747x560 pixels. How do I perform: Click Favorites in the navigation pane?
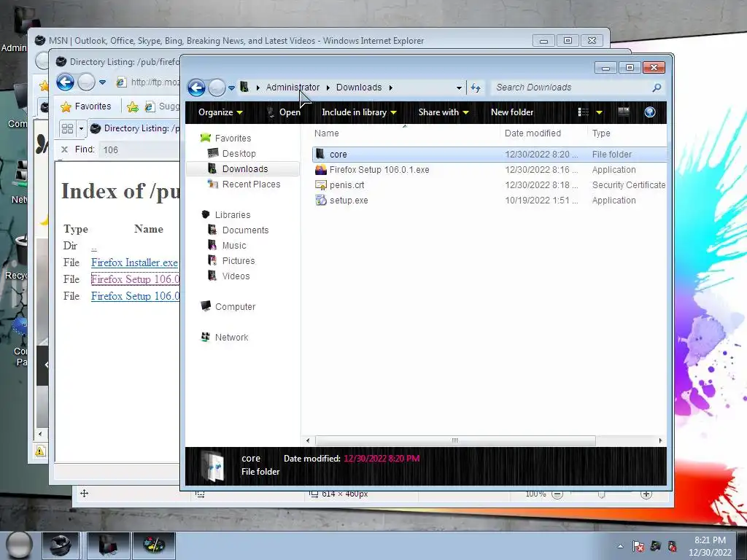point(233,138)
